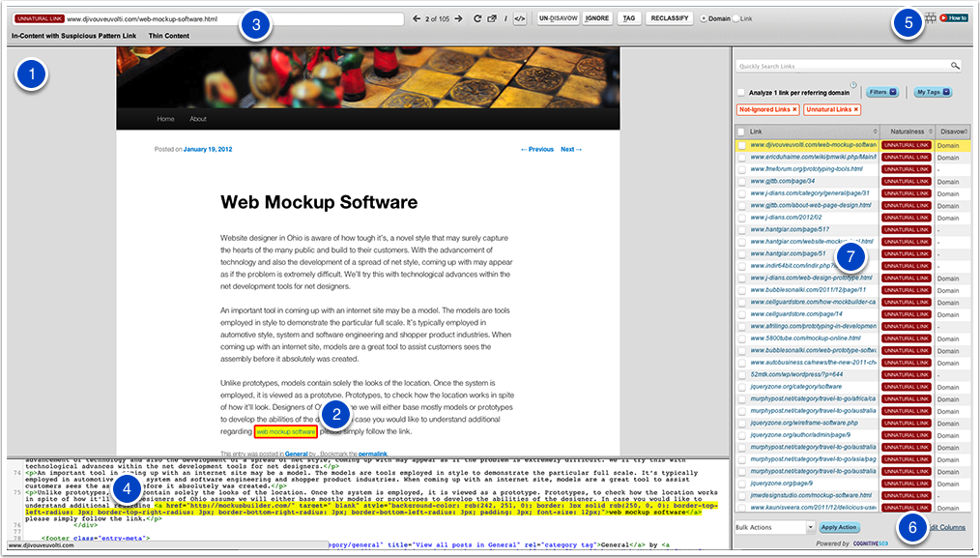The image size is (980, 558).
Task: Open www.hantgiar.com/page/517 link row
Action: (790, 229)
